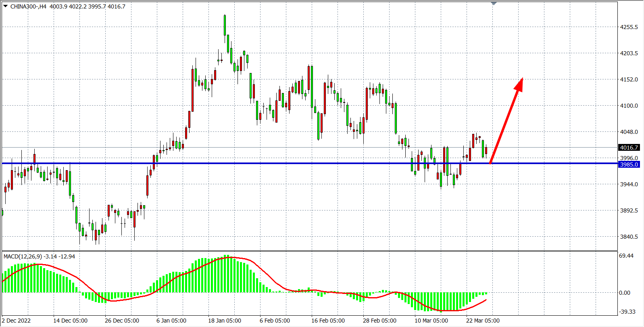This screenshot has height=327, width=644.
Task: Click the gray chart shift marker triangle
Action: pyautogui.click(x=494, y=4)
